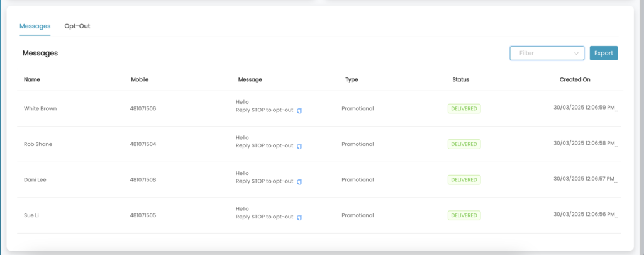644x255 pixels.
Task: Click mobile number 481071506
Action: pos(143,108)
